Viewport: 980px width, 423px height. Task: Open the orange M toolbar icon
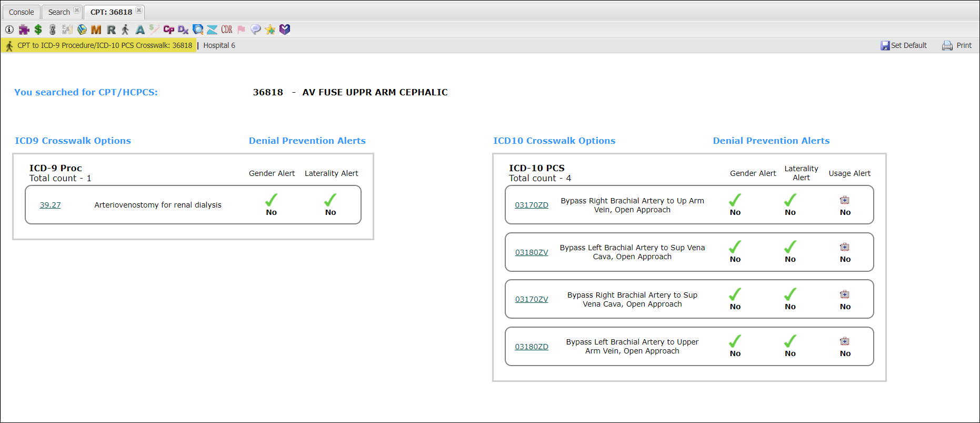[96, 29]
